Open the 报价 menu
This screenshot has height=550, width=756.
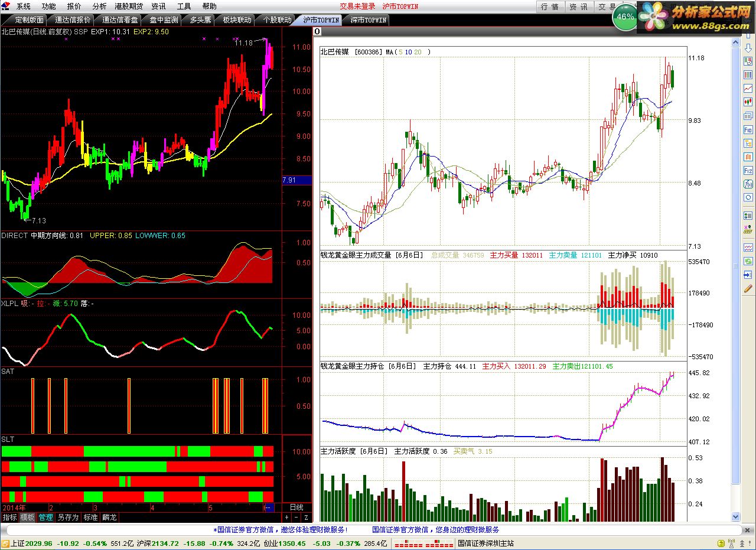coord(74,6)
